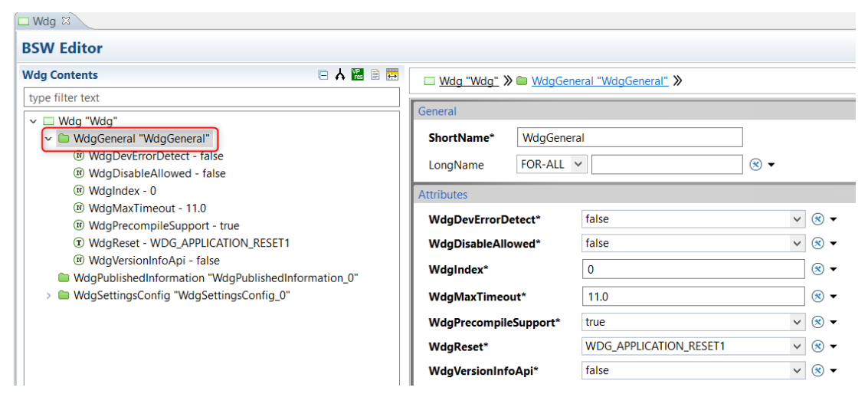The image size is (868, 394).
Task: Select WdgSettingsConfig_0 tree item
Action: (x=182, y=295)
